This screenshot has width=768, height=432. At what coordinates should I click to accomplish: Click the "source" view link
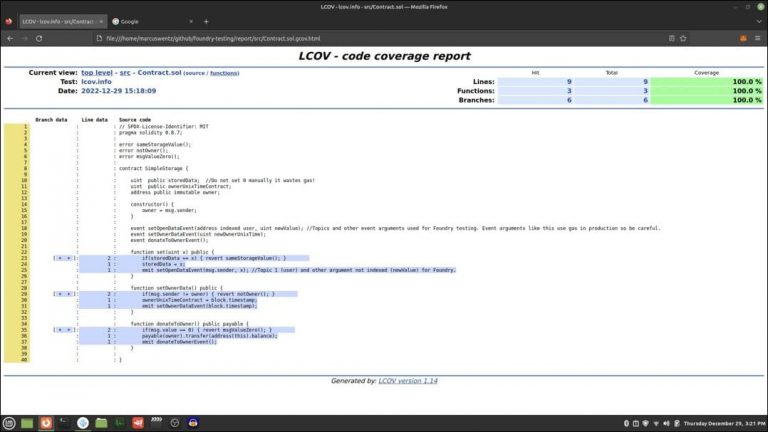[x=193, y=73]
